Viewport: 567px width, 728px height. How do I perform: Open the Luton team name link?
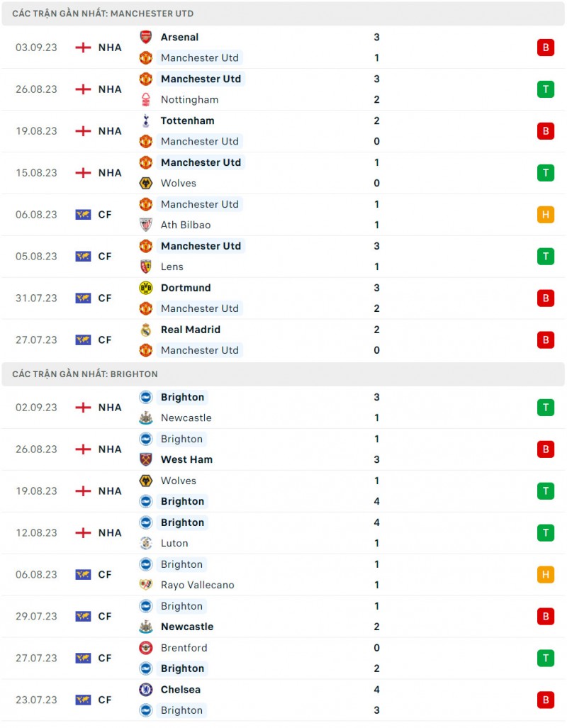click(174, 544)
